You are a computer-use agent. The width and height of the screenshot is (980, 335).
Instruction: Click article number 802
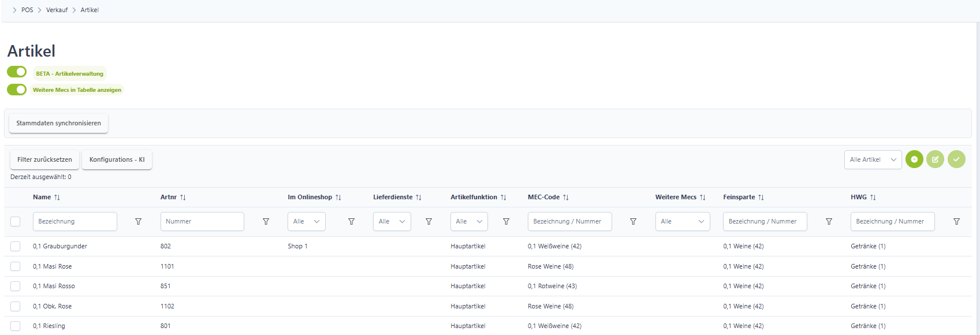pyautogui.click(x=165, y=247)
